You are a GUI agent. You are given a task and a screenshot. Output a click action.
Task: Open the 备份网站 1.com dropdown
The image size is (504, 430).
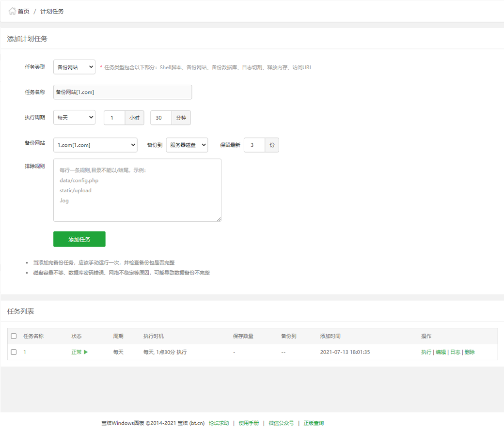95,145
